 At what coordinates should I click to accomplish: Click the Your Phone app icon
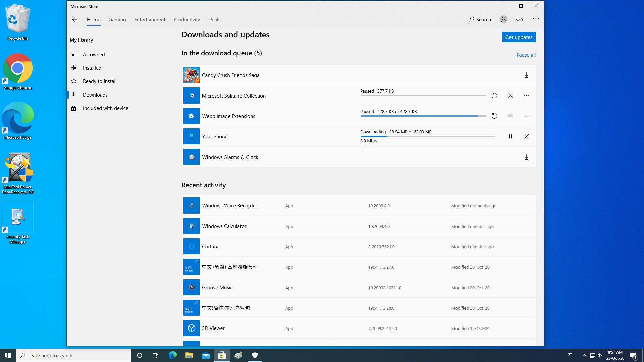(x=191, y=137)
